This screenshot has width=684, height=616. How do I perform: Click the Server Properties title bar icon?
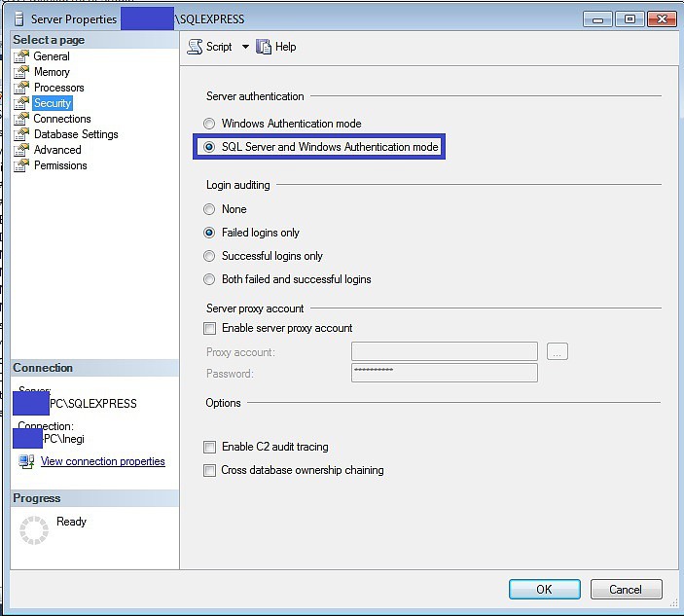pyautogui.click(x=18, y=19)
